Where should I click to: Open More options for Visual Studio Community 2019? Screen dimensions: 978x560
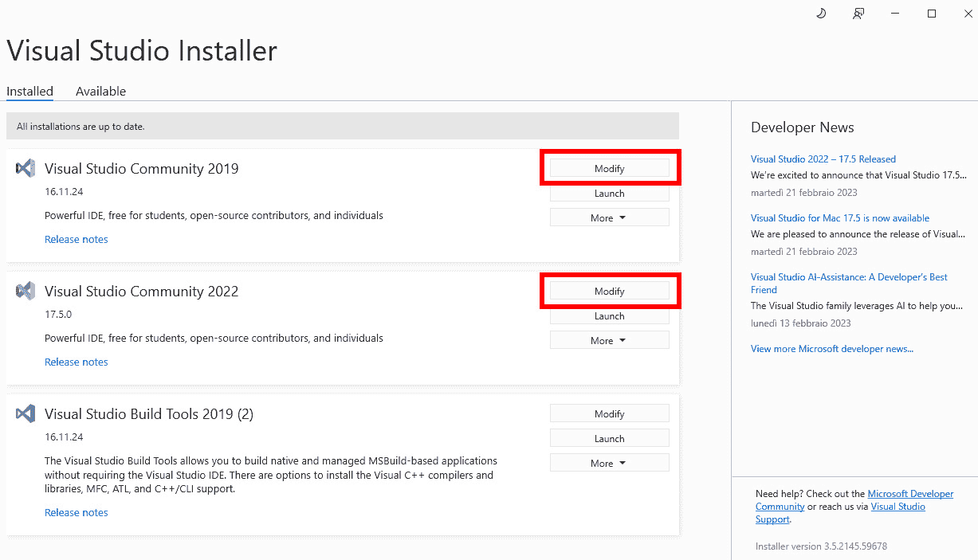(x=609, y=217)
